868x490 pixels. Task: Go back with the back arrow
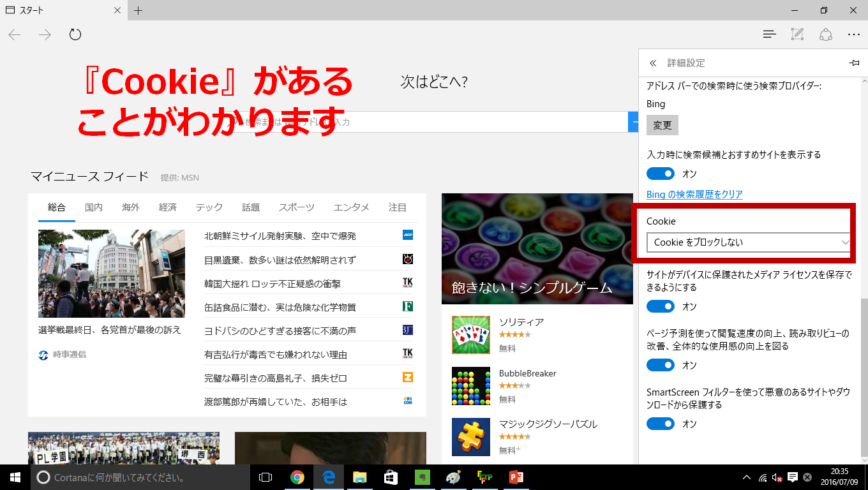15,34
